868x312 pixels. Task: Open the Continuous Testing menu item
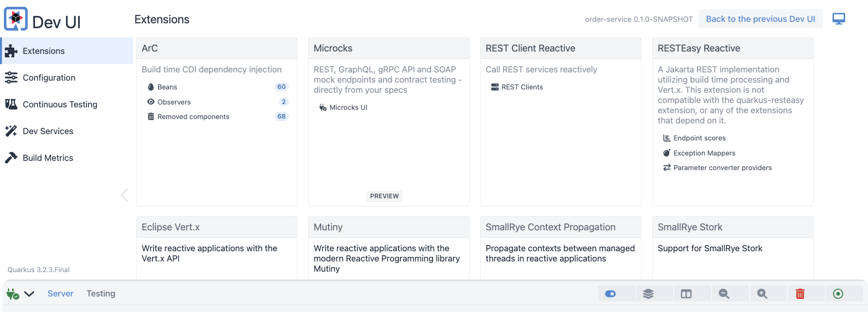(67, 104)
